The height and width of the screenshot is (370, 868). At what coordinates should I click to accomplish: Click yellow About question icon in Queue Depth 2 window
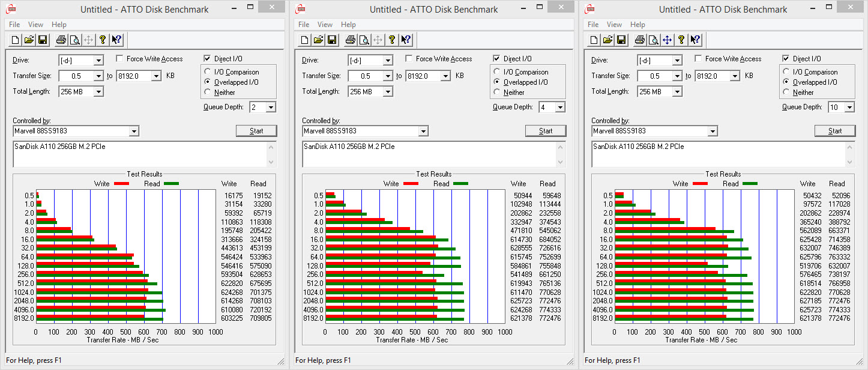103,40
